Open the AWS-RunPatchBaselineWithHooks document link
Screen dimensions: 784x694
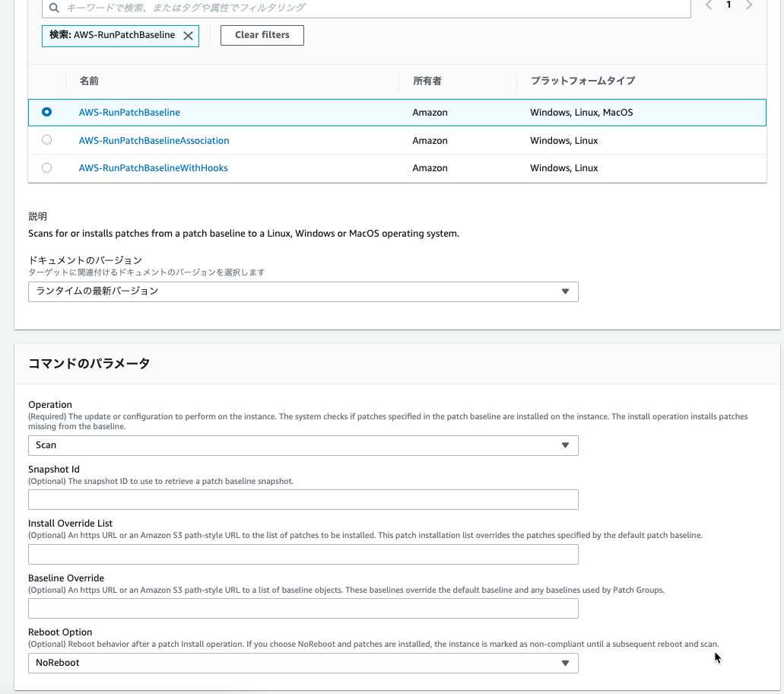point(153,168)
